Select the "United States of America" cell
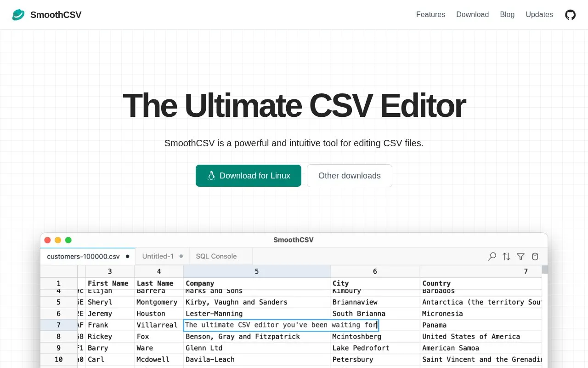This screenshot has width=588, height=368. pyautogui.click(x=481, y=337)
